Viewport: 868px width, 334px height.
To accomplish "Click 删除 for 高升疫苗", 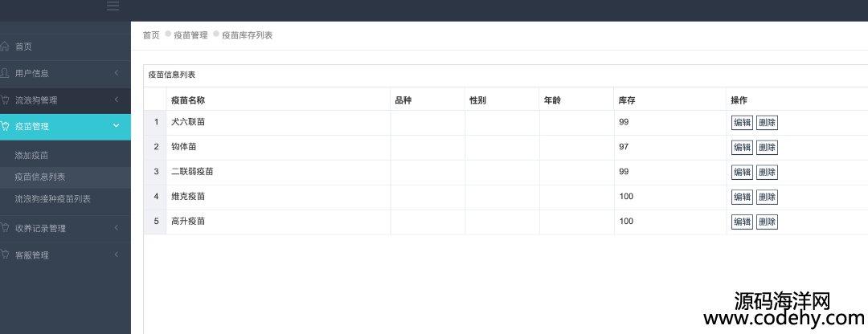I will click(767, 222).
